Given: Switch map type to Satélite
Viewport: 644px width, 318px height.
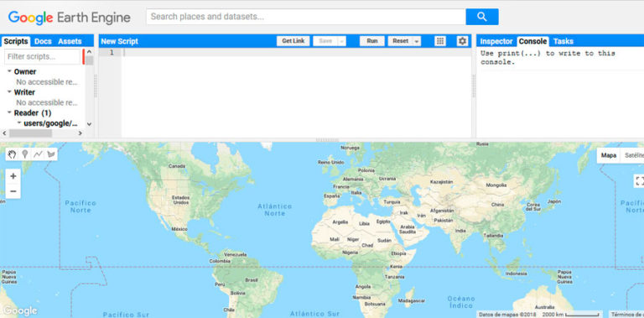Looking at the screenshot, I should point(634,155).
